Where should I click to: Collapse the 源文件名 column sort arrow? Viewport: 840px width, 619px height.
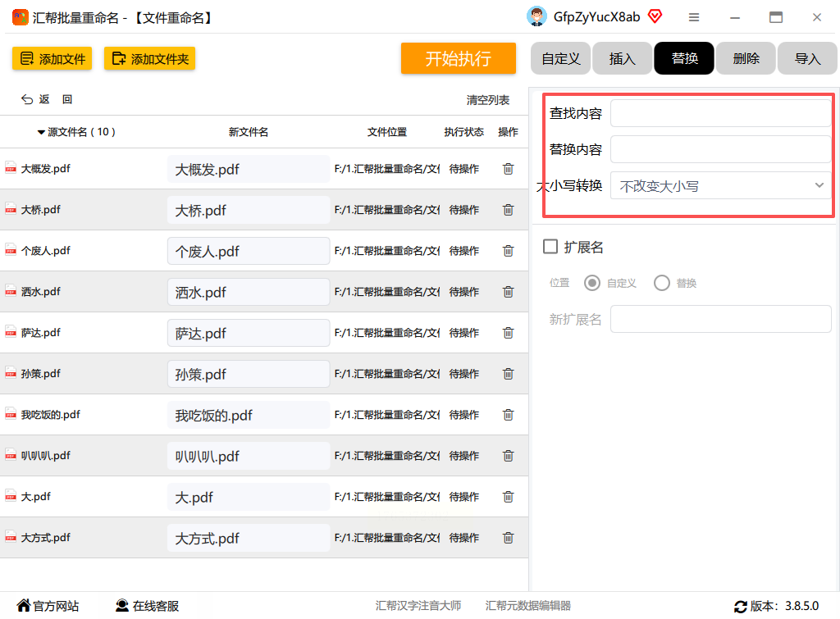41,132
